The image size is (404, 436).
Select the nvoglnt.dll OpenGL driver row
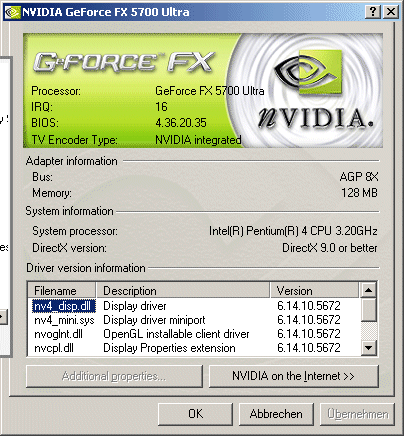[x=194, y=334]
